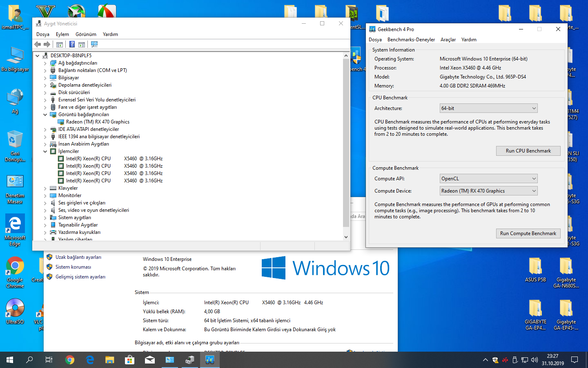The width and height of the screenshot is (588, 368).
Task: Click the scan for hardware changes monitor icon
Action: pos(94,44)
